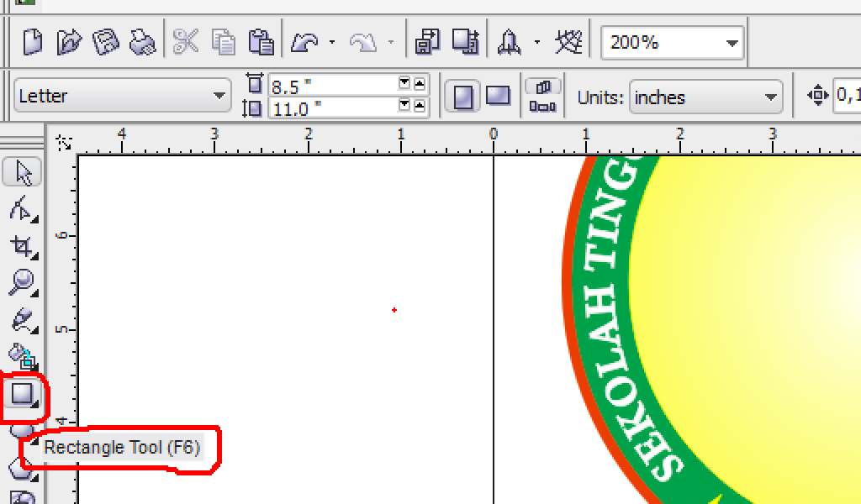Click the Export icon
861x504 pixels.
coord(466,42)
